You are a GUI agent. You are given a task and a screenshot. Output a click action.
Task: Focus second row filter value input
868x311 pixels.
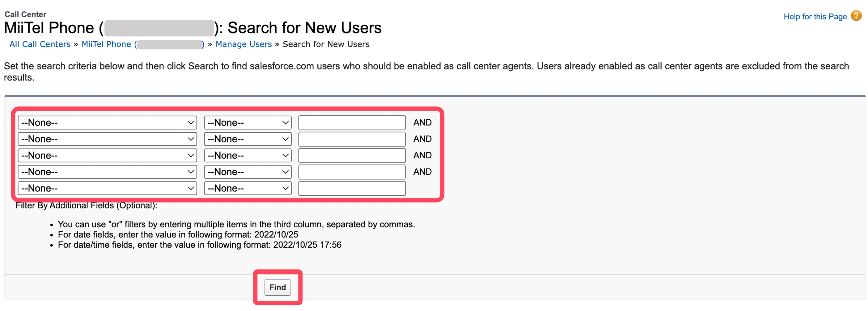[352, 139]
